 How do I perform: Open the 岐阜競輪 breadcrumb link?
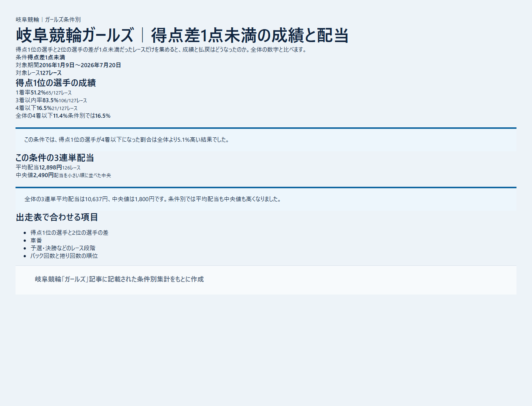pyautogui.click(x=27, y=20)
